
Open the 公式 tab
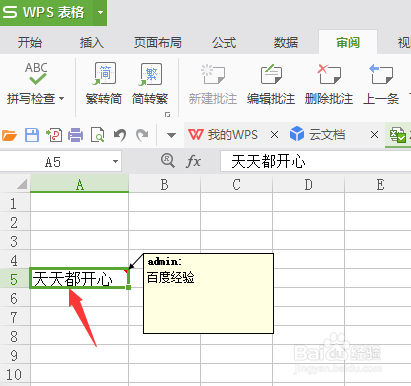tap(224, 43)
